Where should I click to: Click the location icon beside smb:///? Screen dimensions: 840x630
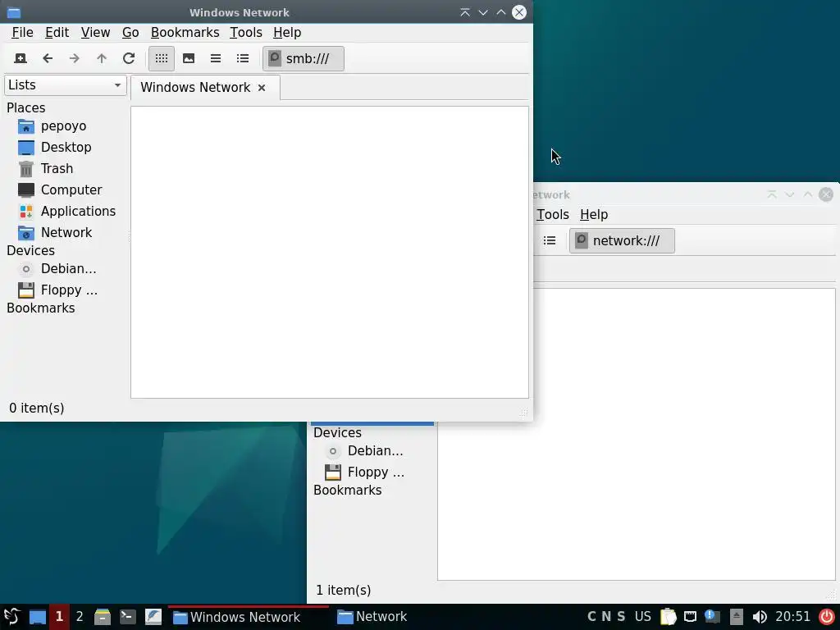tap(274, 58)
